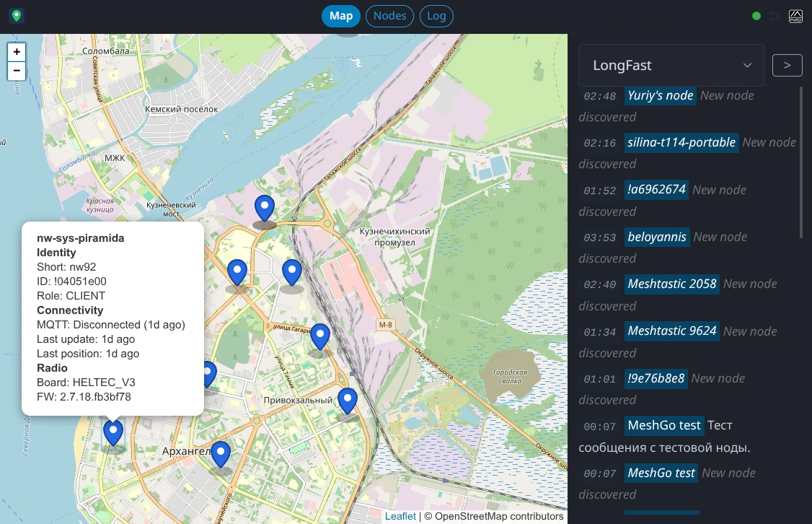Click the 02:48 timestamp
The height and width of the screenshot is (524, 812).
[600, 97]
